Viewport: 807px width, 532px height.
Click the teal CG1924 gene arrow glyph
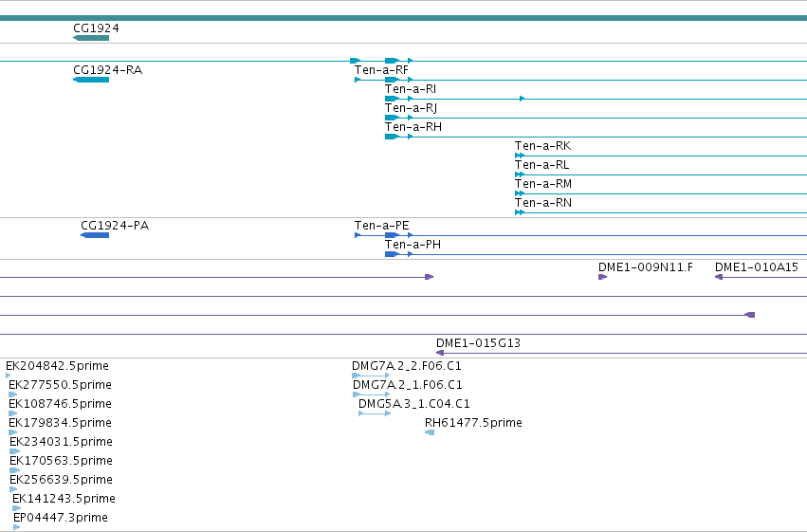[x=91, y=38]
